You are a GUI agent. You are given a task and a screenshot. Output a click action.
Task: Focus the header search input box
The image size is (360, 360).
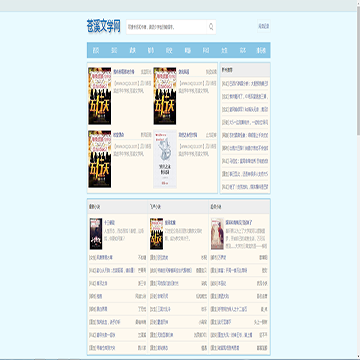tap(167, 27)
